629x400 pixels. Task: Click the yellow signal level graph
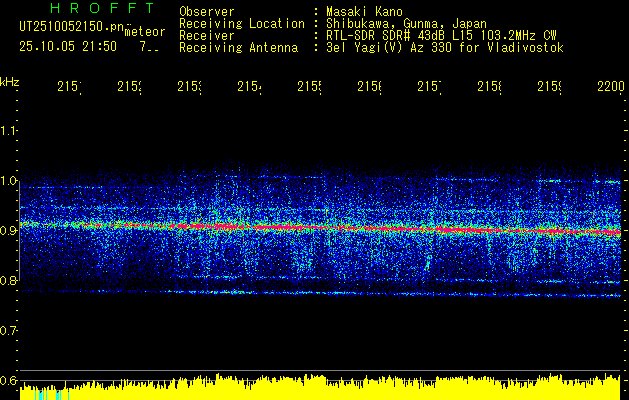pos(320,388)
